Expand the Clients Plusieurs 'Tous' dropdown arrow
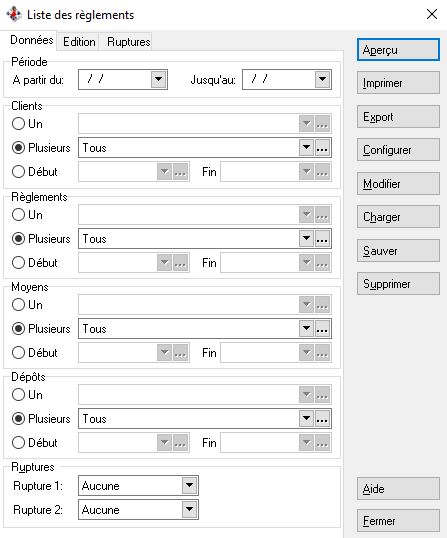The height and width of the screenshot is (538, 447). click(306, 148)
